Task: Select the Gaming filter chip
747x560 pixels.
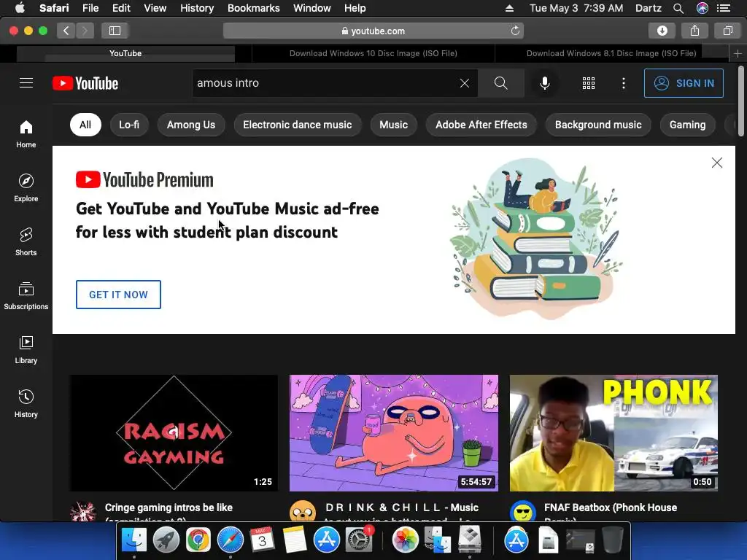Action: 687,125
